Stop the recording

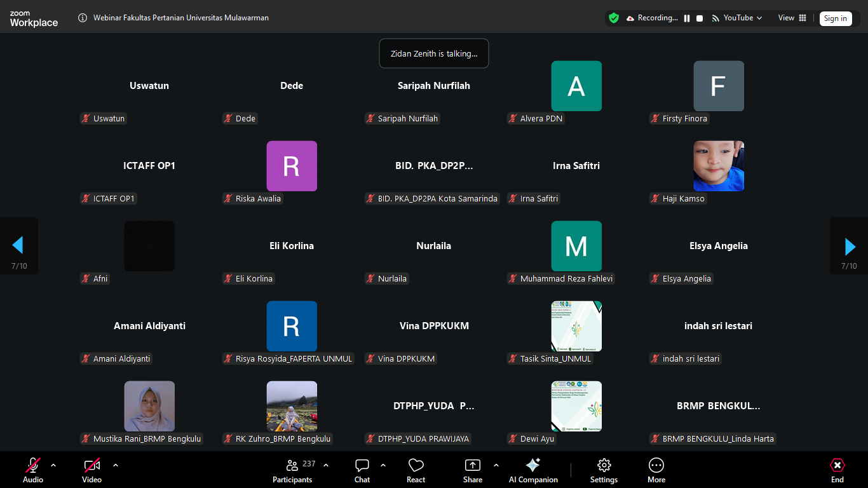[x=700, y=18]
